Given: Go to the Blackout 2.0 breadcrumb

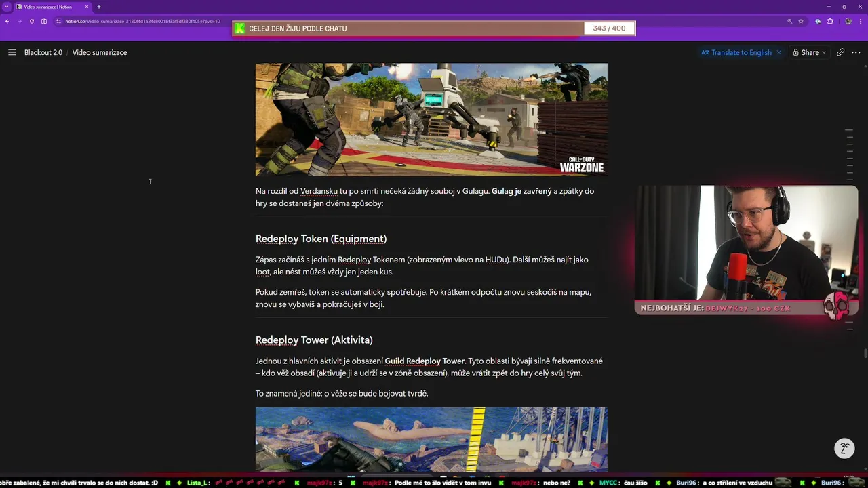Looking at the screenshot, I should point(43,52).
